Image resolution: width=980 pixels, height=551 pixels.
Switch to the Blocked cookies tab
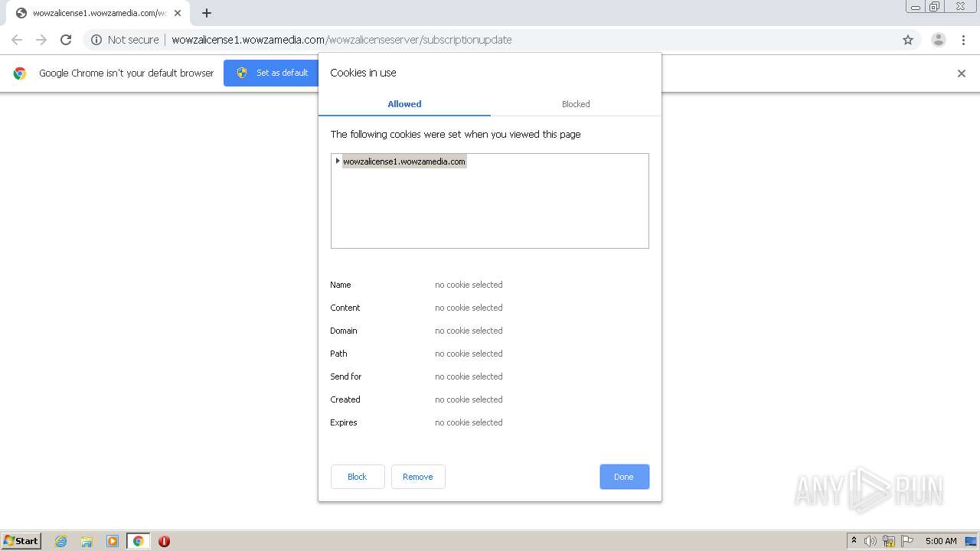(x=576, y=104)
